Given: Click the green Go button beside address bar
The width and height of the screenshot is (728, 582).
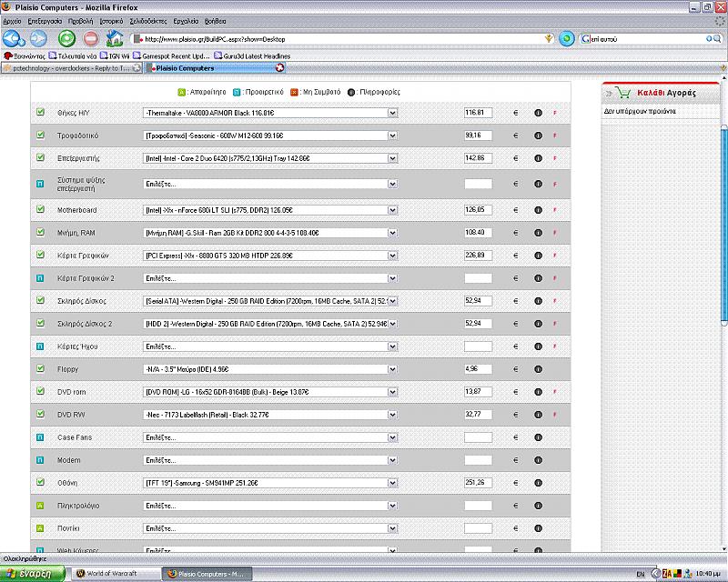Looking at the screenshot, I should [x=566, y=38].
